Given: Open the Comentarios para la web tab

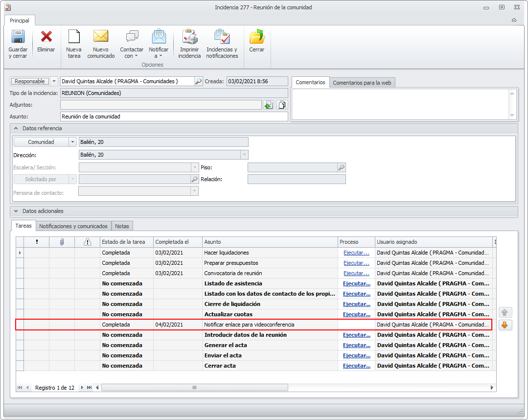Looking at the screenshot, I should (362, 83).
